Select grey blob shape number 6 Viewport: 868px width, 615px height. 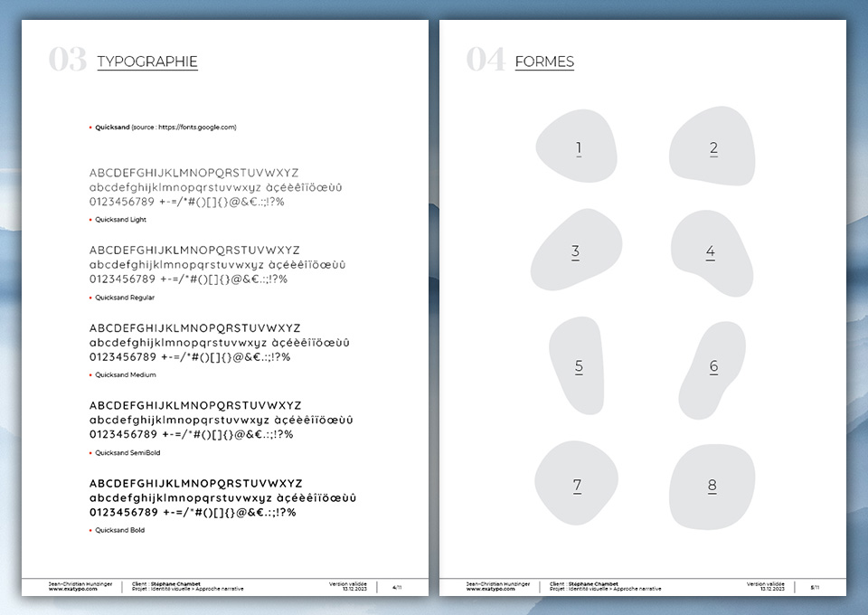[x=712, y=370]
